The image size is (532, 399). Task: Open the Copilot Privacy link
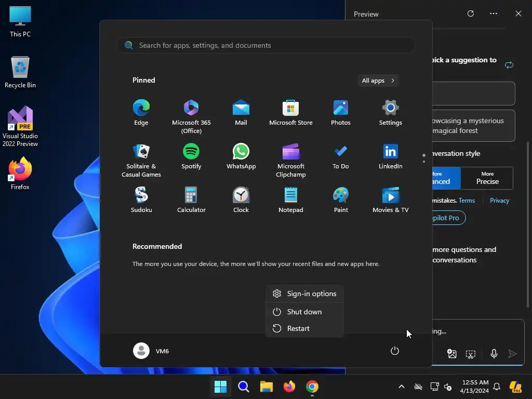tap(499, 201)
